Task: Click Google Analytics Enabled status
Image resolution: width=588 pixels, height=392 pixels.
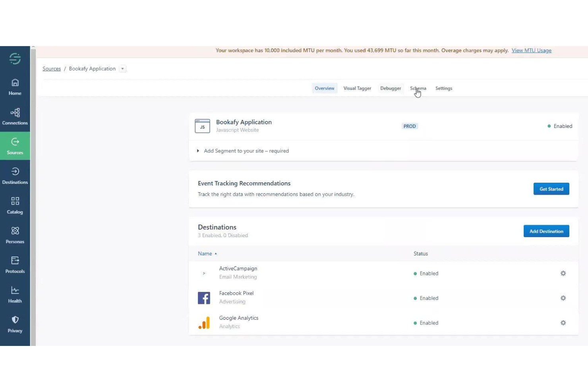Action: (426, 323)
